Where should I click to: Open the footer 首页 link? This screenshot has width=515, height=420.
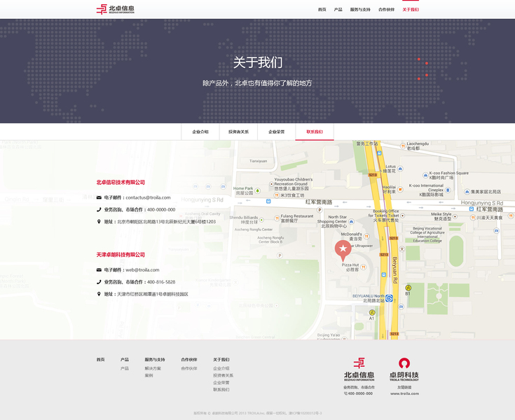pyautogui.click(x=100, y=360)
